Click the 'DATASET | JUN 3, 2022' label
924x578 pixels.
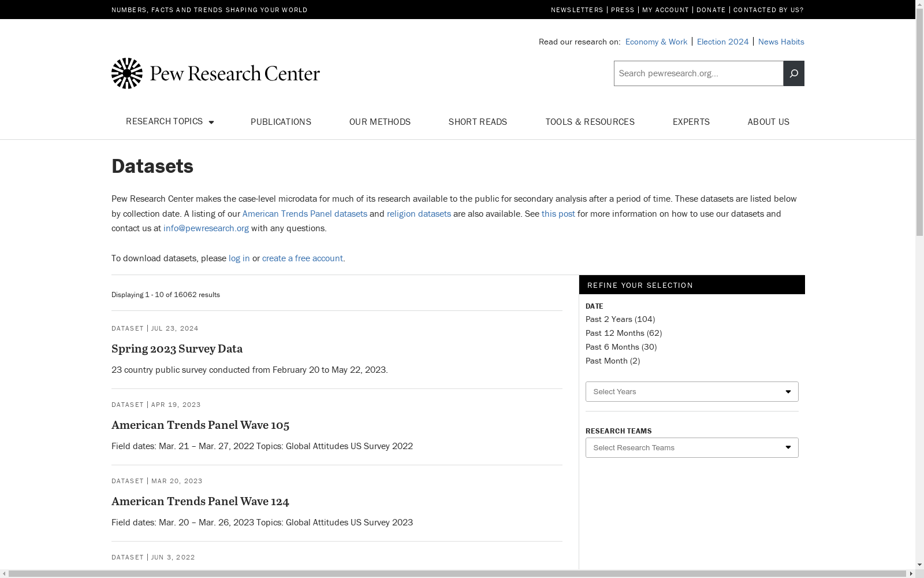(153, 557)
